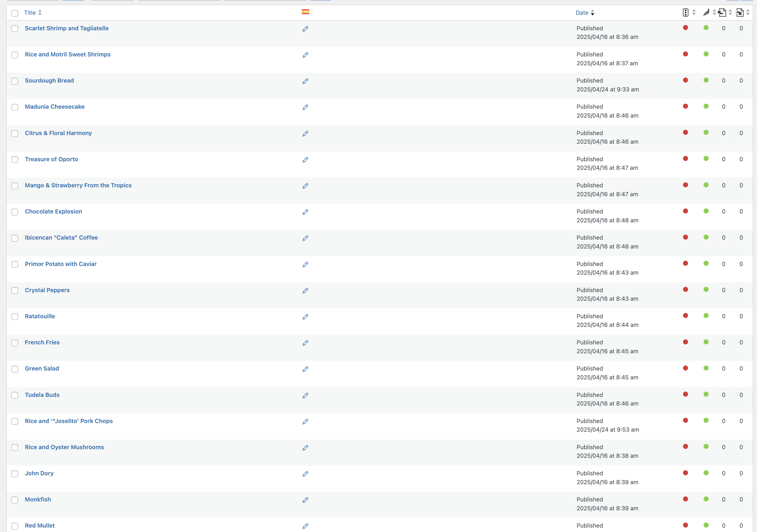This screenshot has height=532, width=757.
Task: Click the SEO score column header icon
Action: (x=686, y=13)
